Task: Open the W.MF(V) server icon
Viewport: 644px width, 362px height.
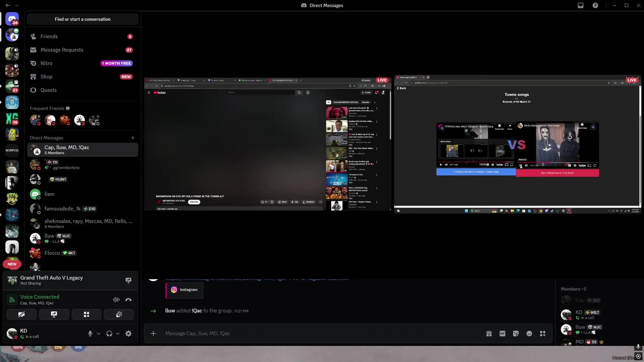Action: pyautogui.click(x=12, y=150)
